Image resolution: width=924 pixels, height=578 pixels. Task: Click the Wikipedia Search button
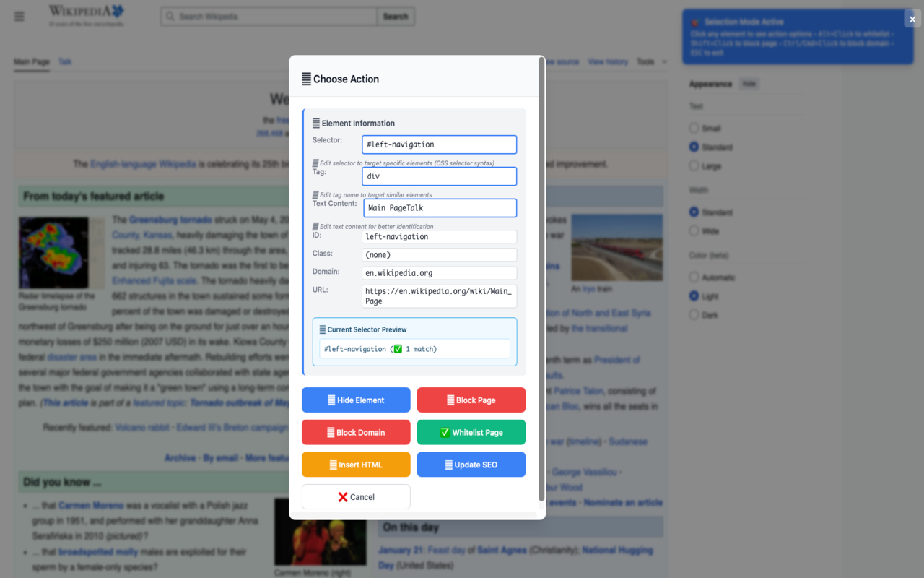pyautogui.click(x=396, y=16)
